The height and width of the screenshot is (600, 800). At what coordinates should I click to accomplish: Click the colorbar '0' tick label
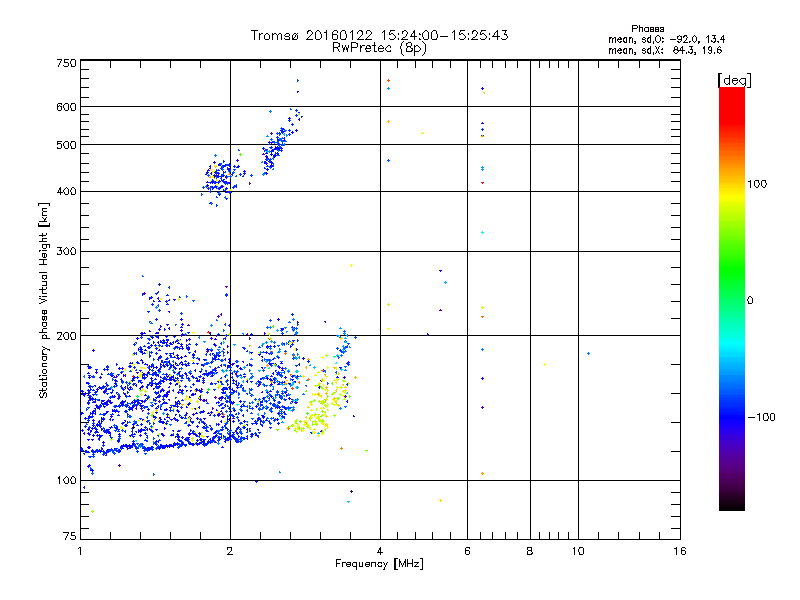click(x=750, y=301)
